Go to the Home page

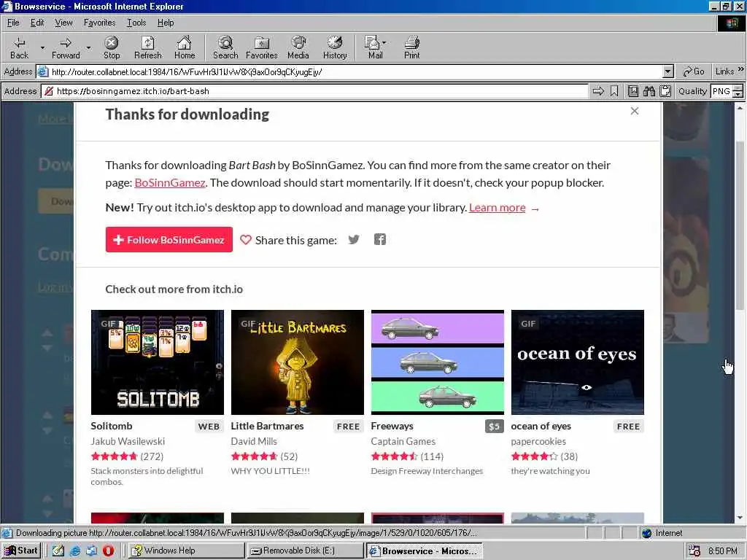185,47
